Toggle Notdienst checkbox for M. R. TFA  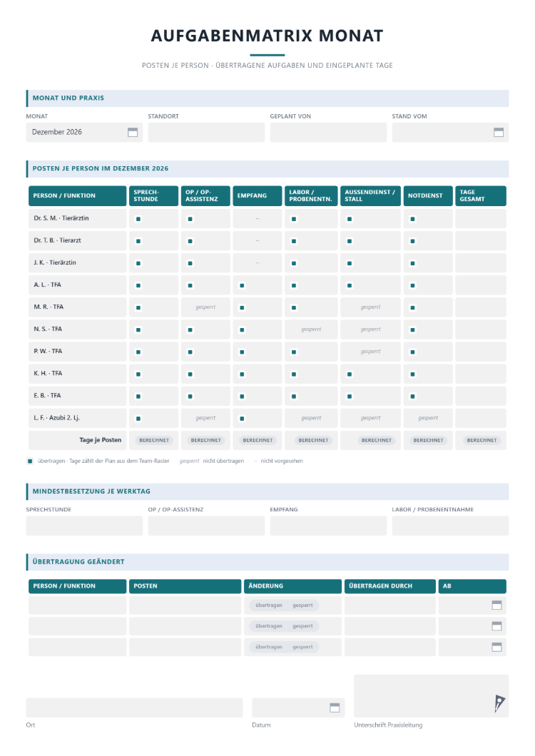pyautogui.click(x=412, y=307)
